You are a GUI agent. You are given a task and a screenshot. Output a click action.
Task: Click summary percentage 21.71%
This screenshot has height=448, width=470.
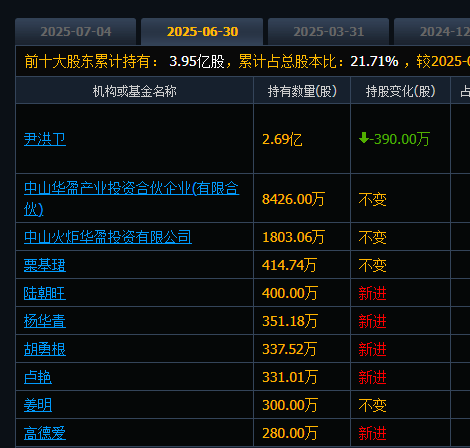[374, 61]
